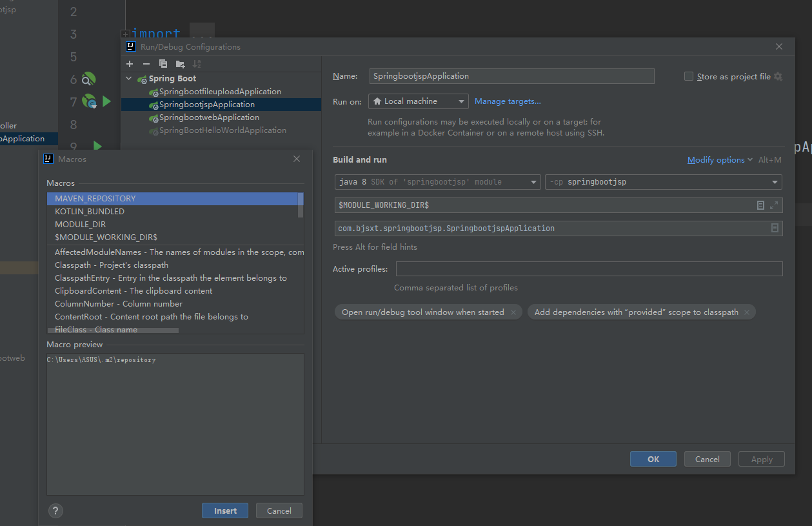Remove the 'Open run/debug tool window' option tag
Screen dimensions: 812x526
tap(513, 312)
